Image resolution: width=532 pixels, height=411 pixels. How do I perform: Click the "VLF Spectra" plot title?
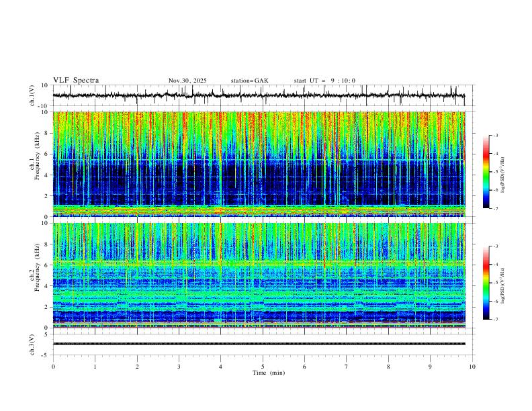tap(76, 81)
